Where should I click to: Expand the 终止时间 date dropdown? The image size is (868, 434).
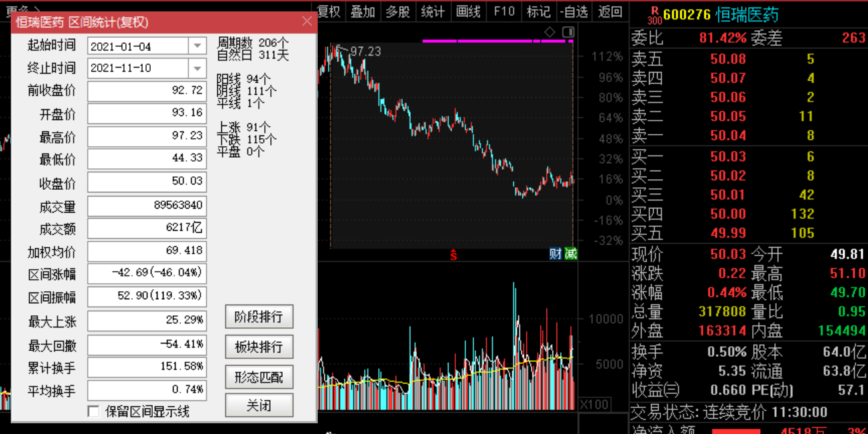(197, 68)
